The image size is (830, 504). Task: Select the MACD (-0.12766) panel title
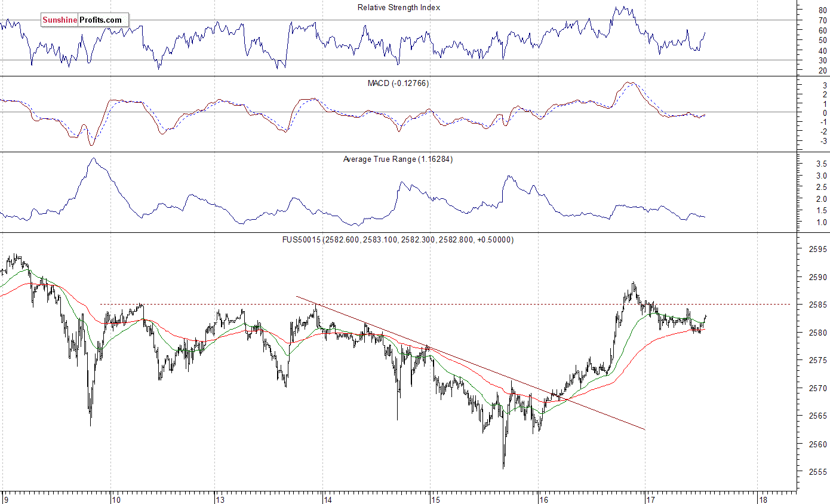[398, 83]
